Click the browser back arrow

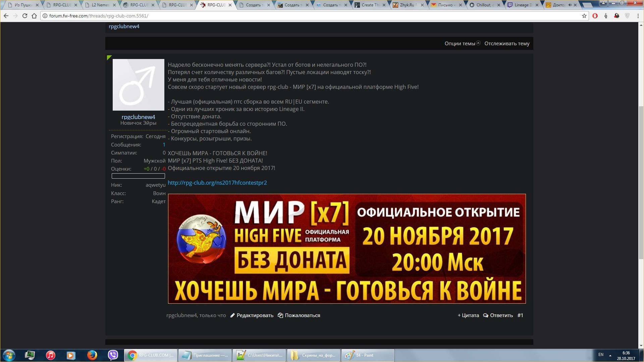pyautogui.click(x=6, y=16)
